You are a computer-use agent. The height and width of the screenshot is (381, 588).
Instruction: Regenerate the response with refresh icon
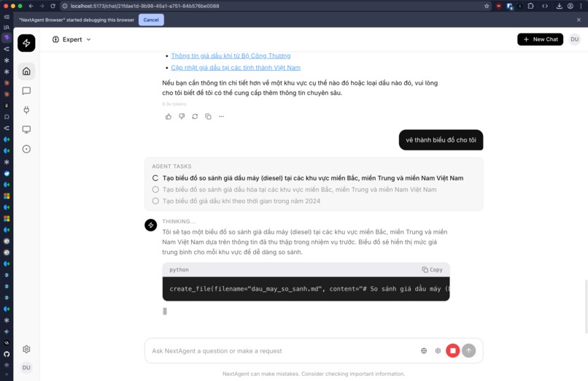pyautogui.click(x=195, y=117)
